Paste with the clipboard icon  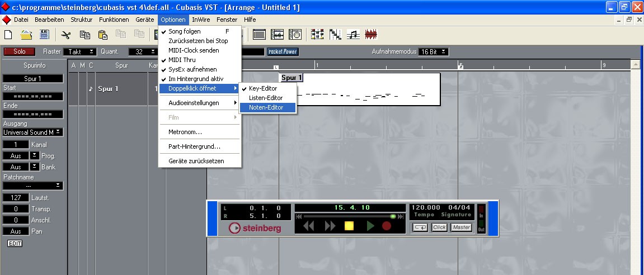[x=103, y=35]
